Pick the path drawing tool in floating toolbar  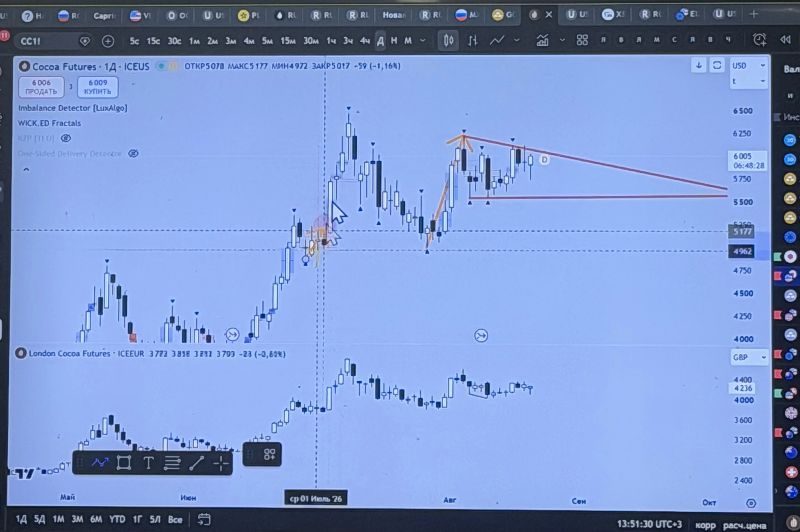click(100, 462)
